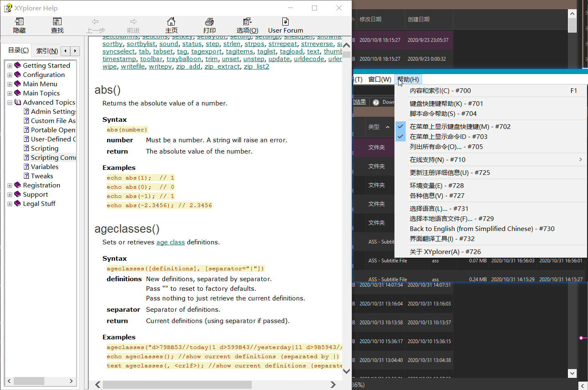Click the Admin Settings topic page icon
Image resolution: width=588 pixels, height=390 pixels.
(26, 111)
